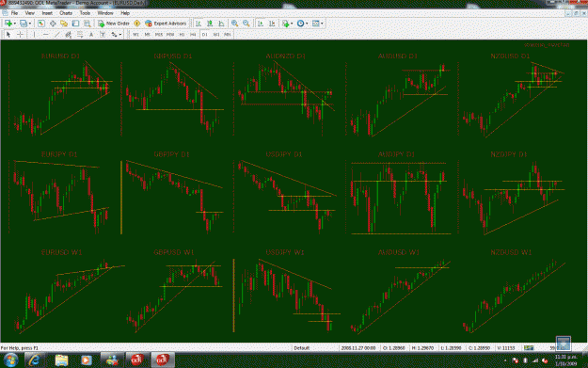The width and height of the screenshot is (588, 368).
Task: Open the MetaEditor yellow diamond icon
Action: [x=137, y=24]
